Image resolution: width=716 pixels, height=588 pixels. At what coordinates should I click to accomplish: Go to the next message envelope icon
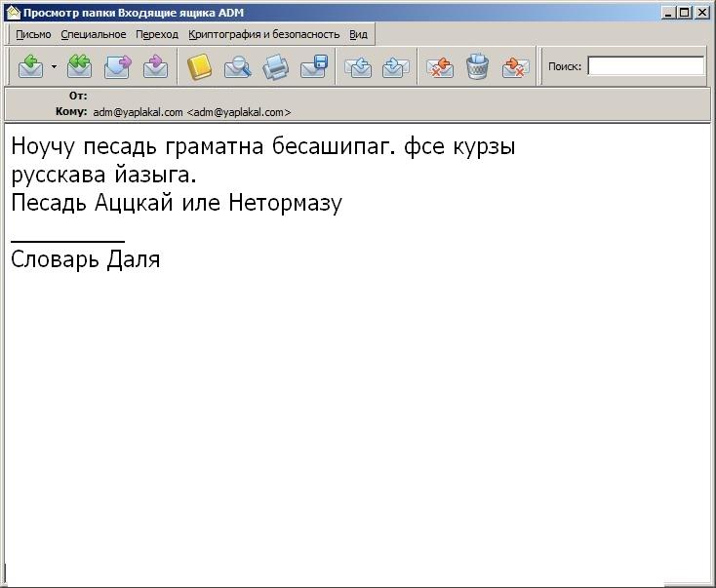coord(395,66)
